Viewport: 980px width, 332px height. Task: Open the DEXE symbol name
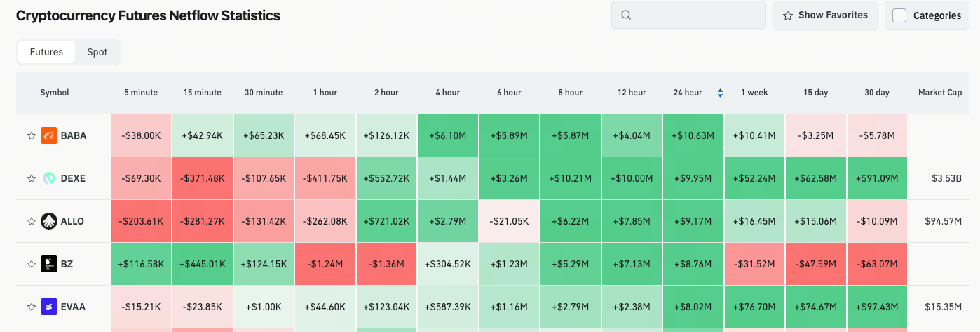point(73,178)
